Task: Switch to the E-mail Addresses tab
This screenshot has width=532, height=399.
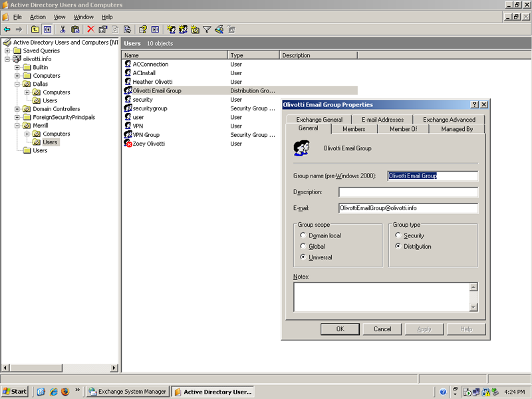Action: [x=382, y=120]
